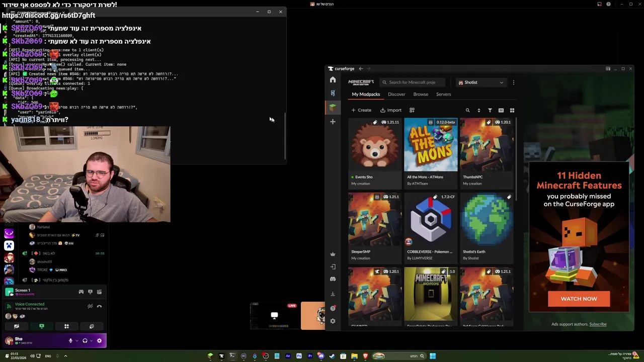Select shosho111 in Discord voice channel

(x=44, y=261)
